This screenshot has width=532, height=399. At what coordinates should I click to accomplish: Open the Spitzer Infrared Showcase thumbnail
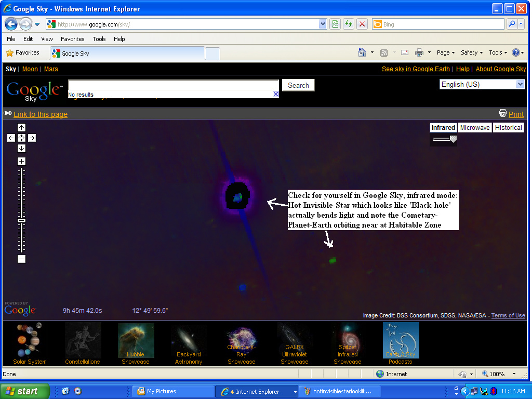[348, 343]
